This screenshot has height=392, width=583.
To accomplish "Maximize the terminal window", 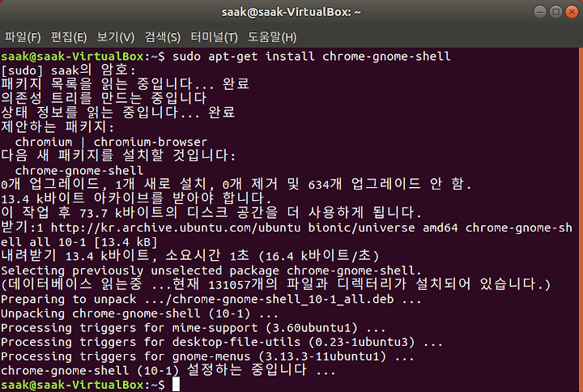I will (x=555, y=12).
